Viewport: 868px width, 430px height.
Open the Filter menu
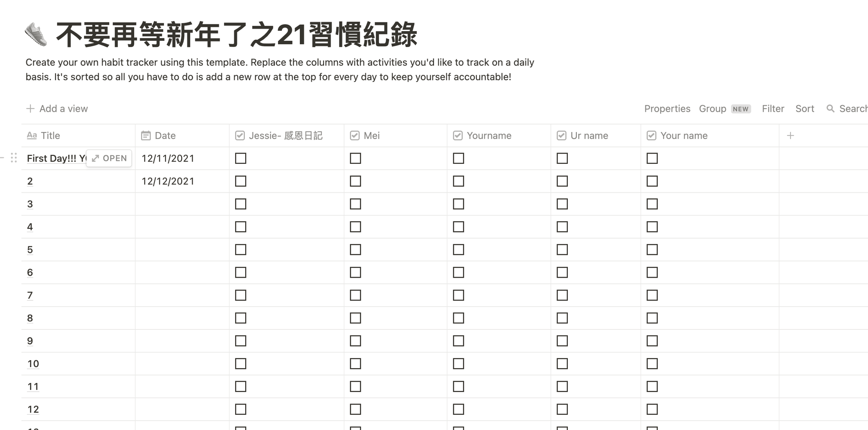tap(773, 108)
